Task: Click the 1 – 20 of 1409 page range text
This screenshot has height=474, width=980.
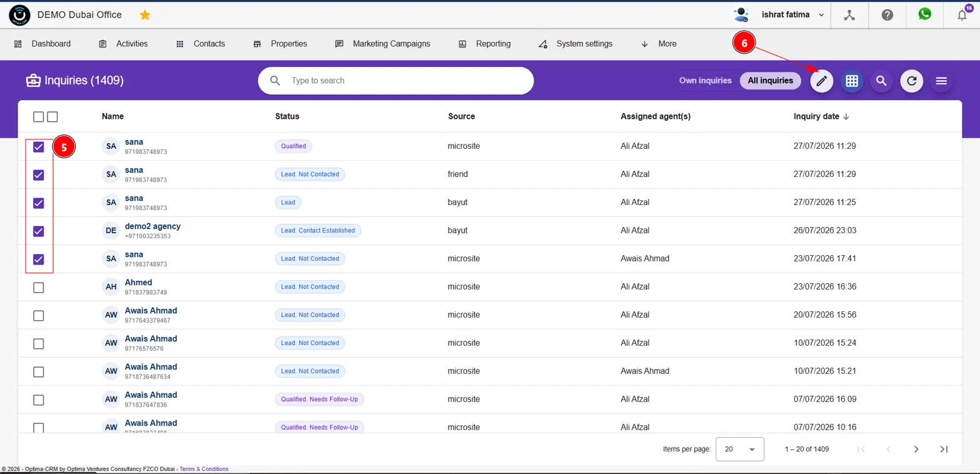Action: [807, 449]
